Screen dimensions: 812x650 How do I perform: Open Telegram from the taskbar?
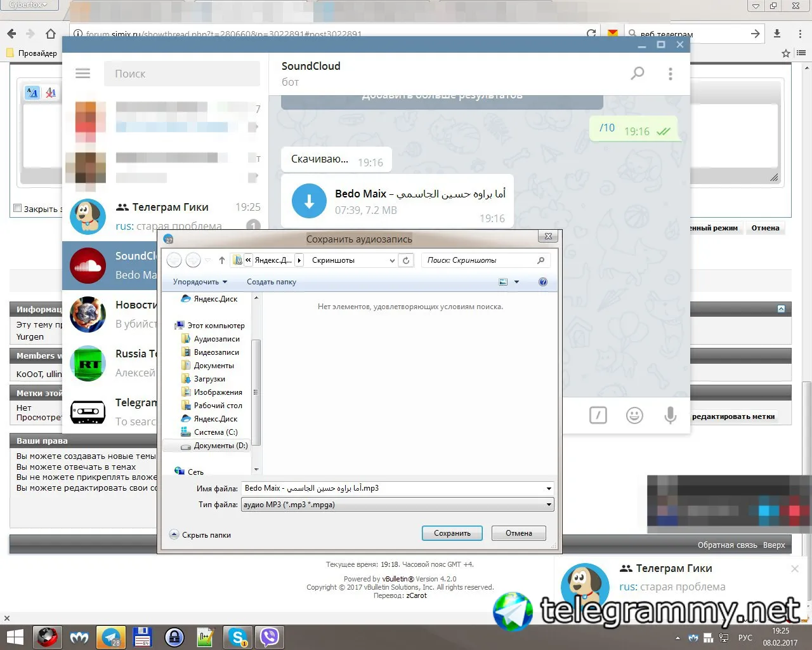click(110, 637)
